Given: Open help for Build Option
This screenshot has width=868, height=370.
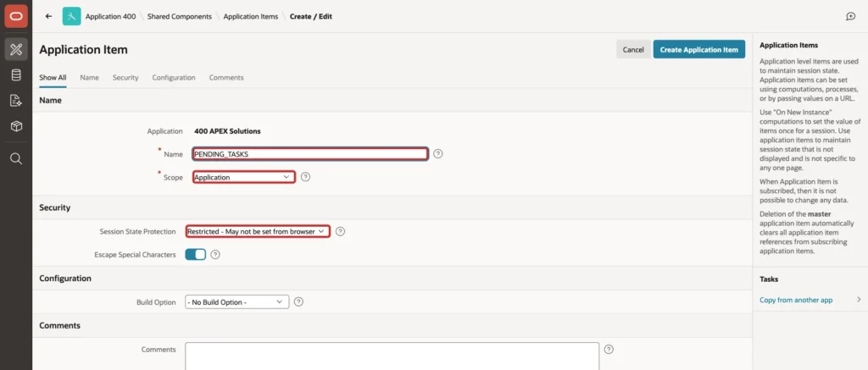Looking at the screenshot, I should (x=299, y=302).
